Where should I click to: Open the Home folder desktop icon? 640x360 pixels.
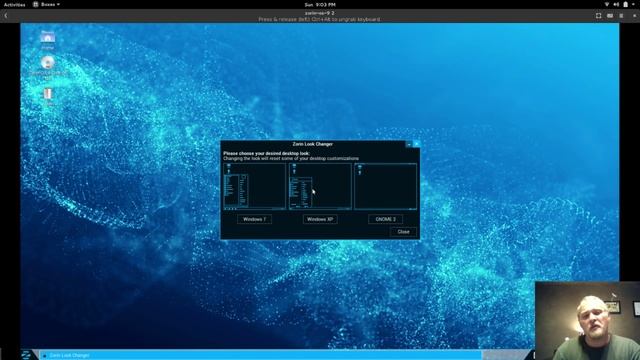47,39
